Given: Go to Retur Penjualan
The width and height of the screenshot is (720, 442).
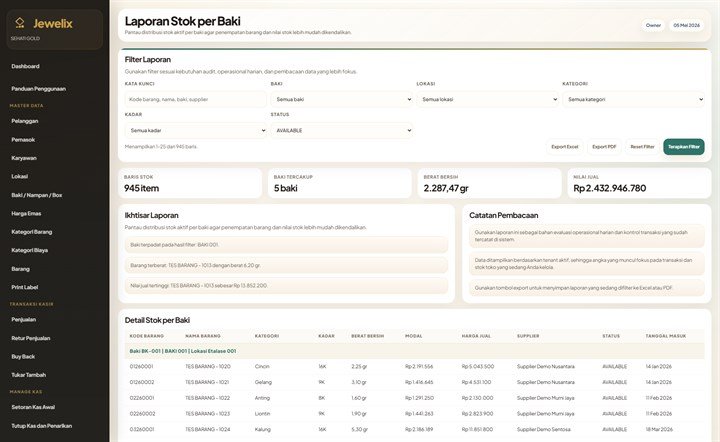Looking at the screenshot, I should coord(31,338).
